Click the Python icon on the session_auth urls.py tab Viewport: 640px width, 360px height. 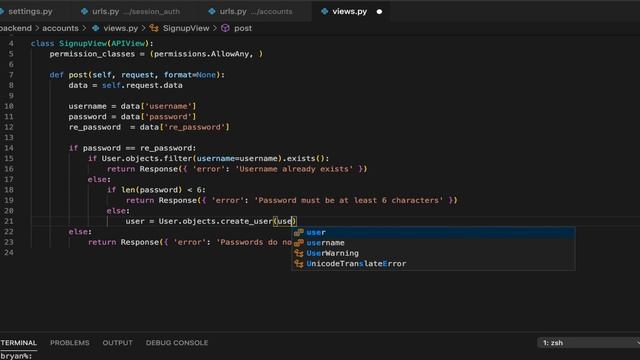tap(84, 11)
